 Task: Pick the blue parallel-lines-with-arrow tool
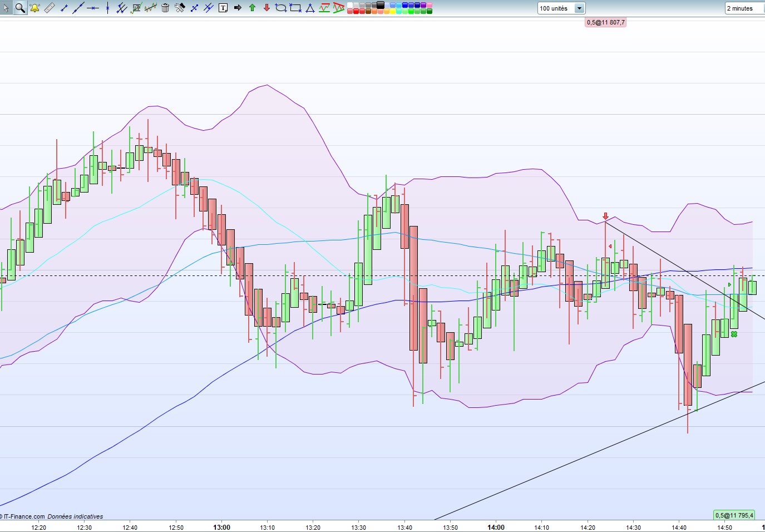click(209, 8)
